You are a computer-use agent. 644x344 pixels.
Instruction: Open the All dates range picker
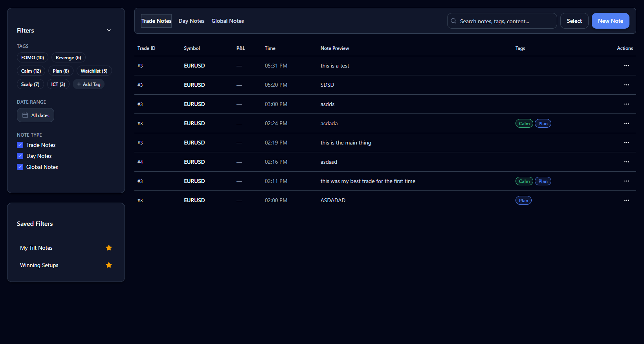pyautogui.click(x=35, y=115)
